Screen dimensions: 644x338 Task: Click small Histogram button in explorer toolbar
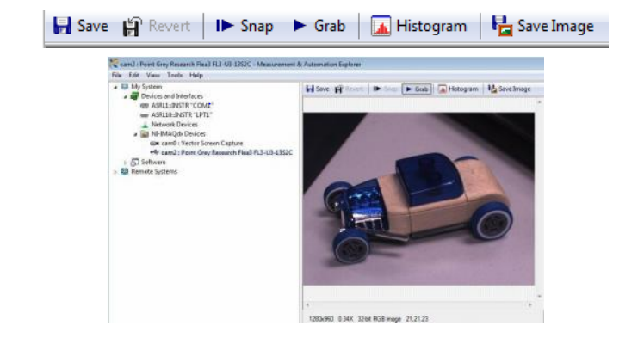458,89
